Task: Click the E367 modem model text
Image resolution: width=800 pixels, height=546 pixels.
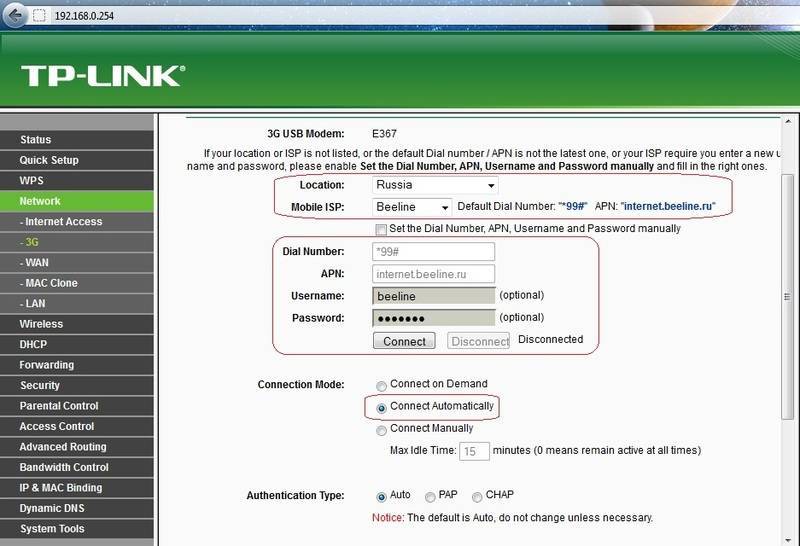Action: click(x=384, y=134)
